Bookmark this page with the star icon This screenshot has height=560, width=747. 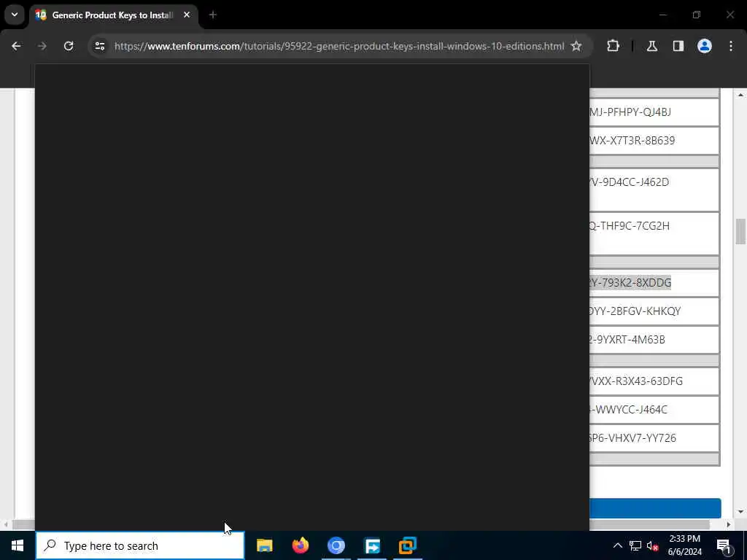[576, 46]
